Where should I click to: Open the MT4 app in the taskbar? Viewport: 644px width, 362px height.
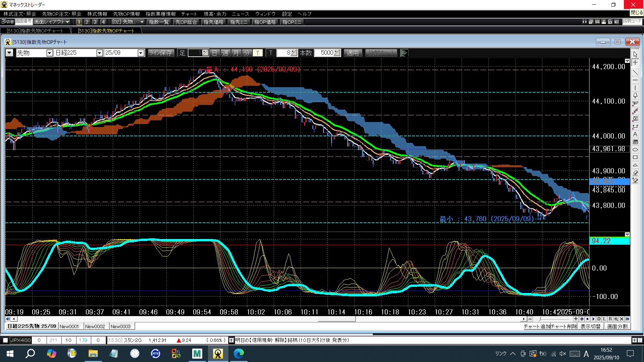[x=155, y=354]
